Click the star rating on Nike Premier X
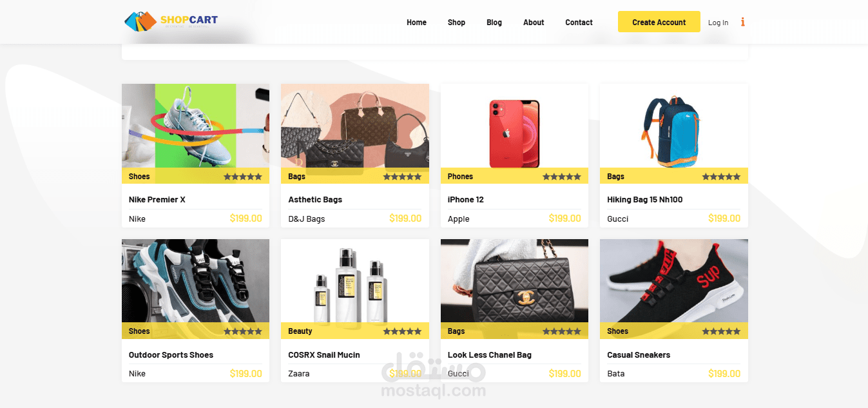The width and height of the screenshot is (868, 408). [243, 176]
